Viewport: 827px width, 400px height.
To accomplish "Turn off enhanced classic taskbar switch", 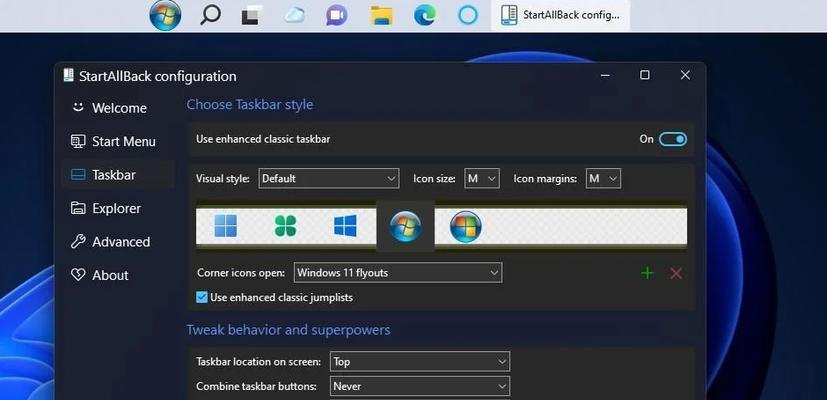I will 673,139.
